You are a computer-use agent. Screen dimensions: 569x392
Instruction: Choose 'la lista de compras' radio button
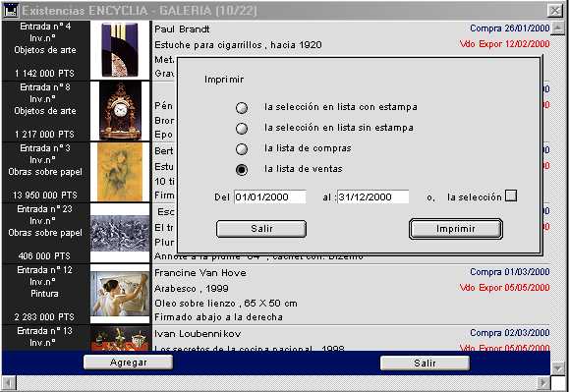click(242, 149)
